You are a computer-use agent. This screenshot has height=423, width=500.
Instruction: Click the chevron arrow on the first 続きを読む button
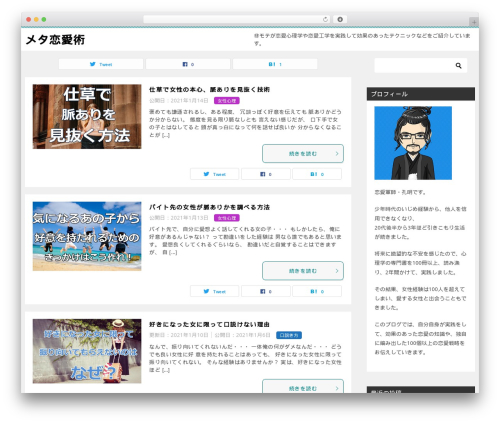click(337, 154)
